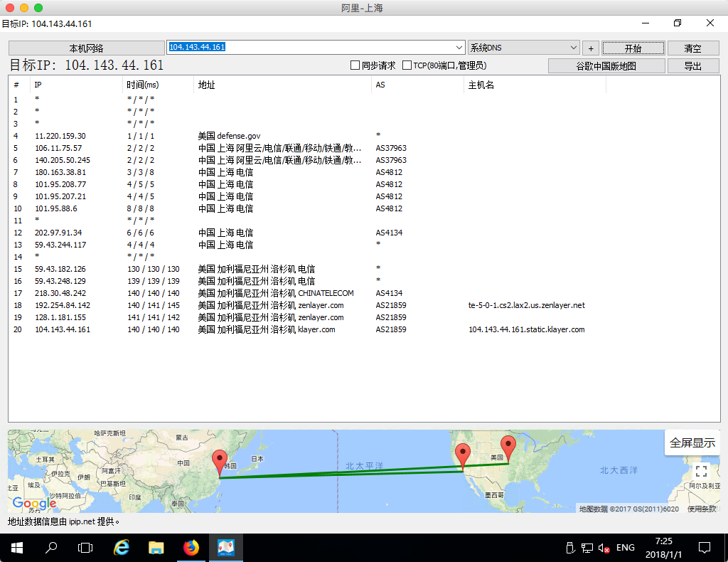Click the Windows Start button
Screen dimensions: 728x562
(17, 547)
